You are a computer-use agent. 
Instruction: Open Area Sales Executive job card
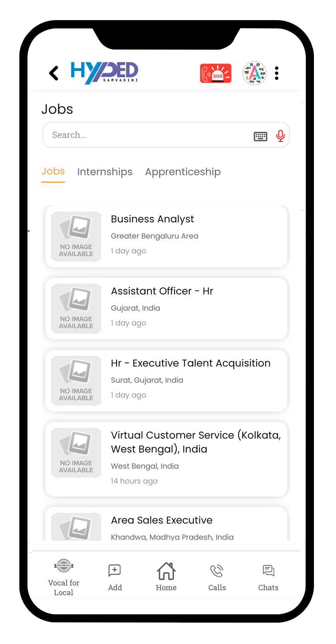166,526
